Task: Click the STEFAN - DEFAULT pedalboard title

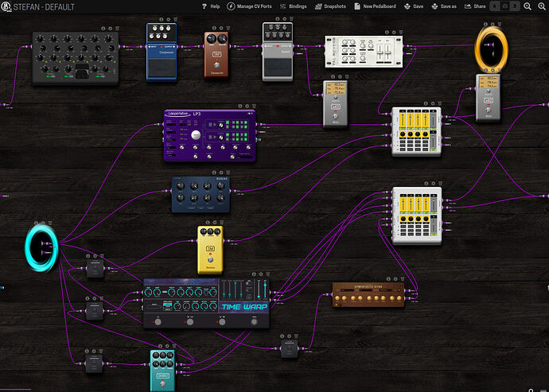Action: click(44, 6)
